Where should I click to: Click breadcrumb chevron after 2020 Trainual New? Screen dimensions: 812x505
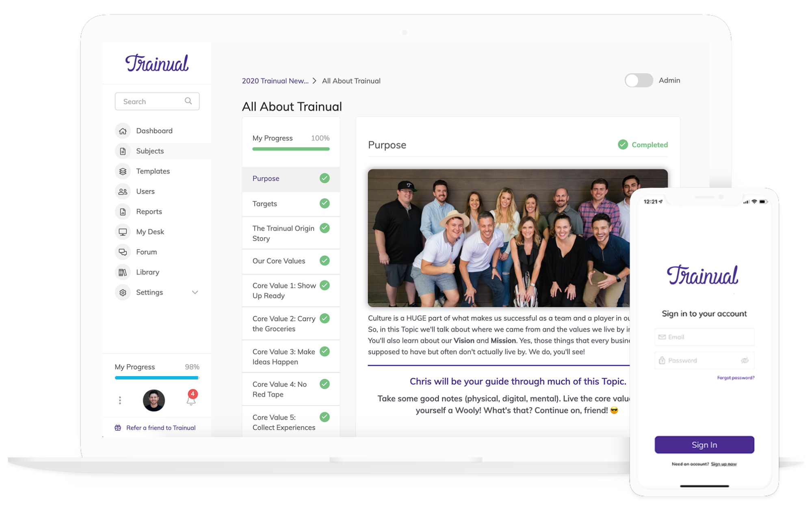click(x=314, y=81)
